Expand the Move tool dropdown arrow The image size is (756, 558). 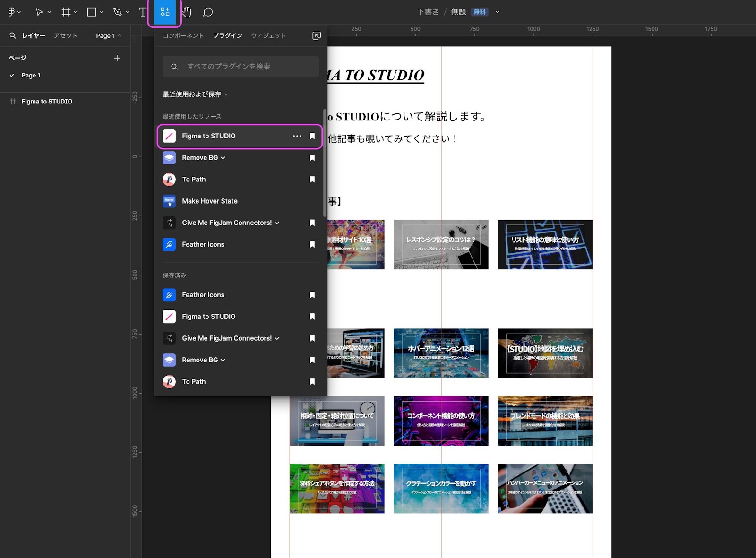click(49, 12)
